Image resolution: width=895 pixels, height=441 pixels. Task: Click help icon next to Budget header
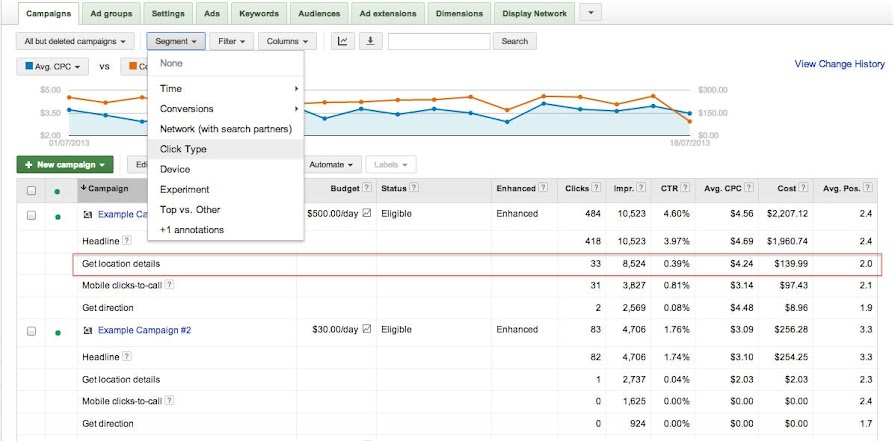pos(367,189)
